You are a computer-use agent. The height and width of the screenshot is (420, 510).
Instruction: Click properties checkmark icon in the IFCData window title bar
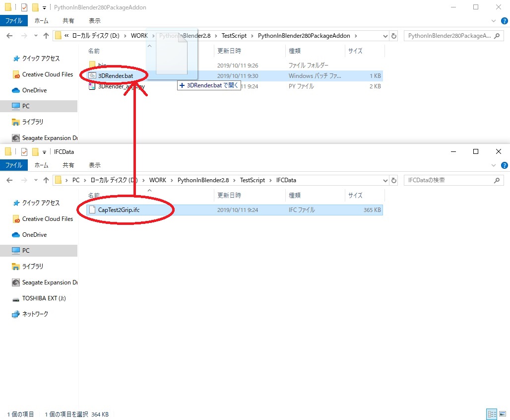24,152
